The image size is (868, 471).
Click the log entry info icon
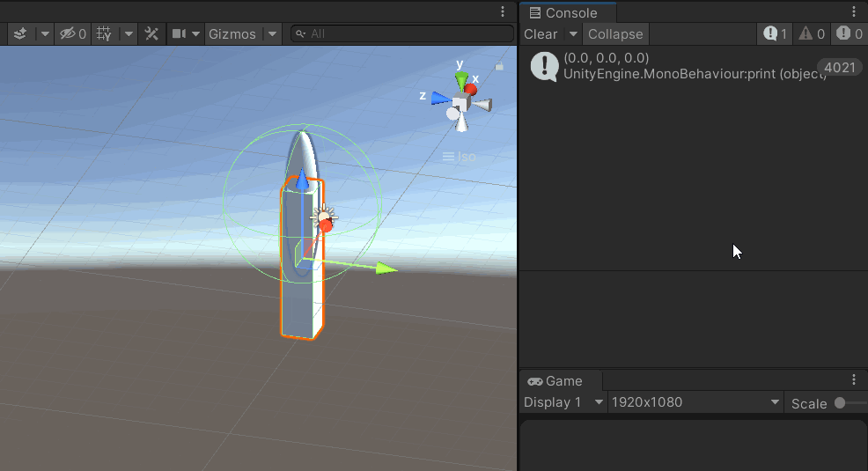tap(545, 66)
